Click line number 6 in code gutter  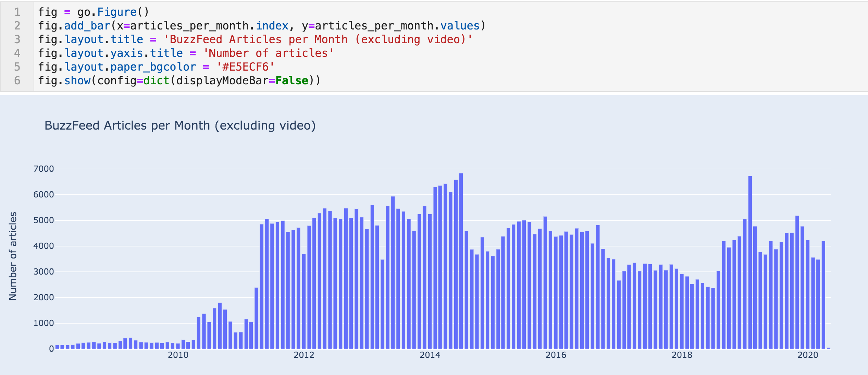(x=17, y=81)
